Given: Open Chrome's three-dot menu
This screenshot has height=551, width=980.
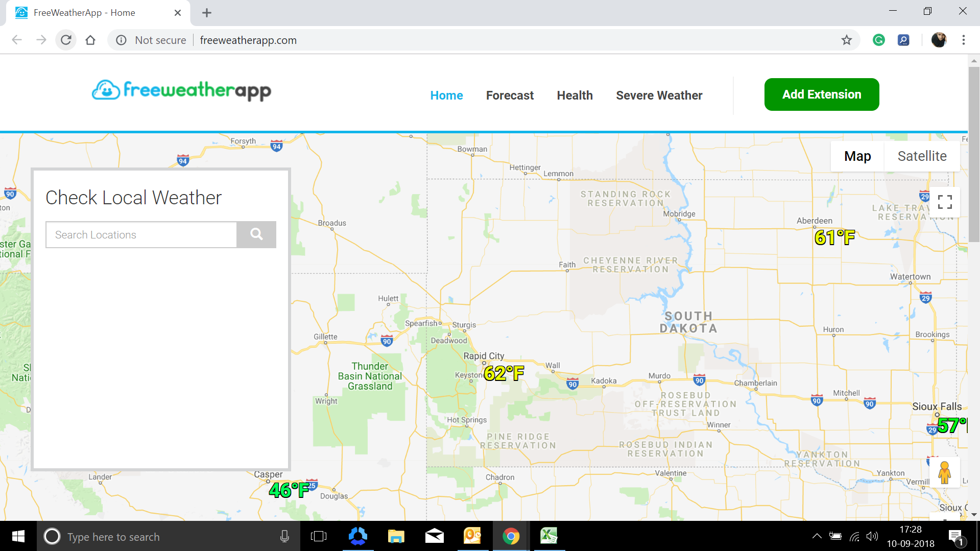Looking at the screenshot, I should click(964, 40).
